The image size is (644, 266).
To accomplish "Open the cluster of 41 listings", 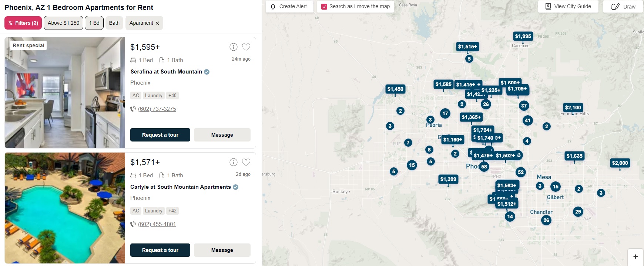I will (528, 120).
